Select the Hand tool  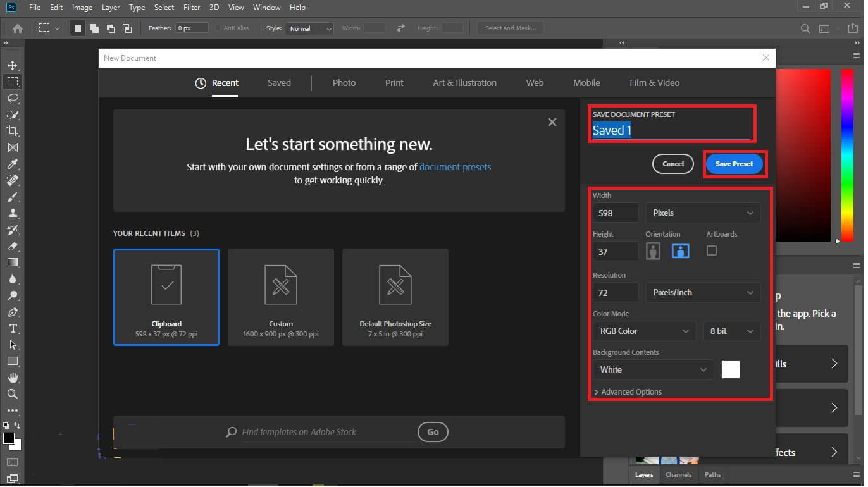coord(12,378)
